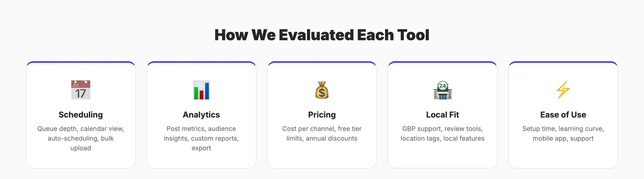Click the How We Evaluated Each Tool heading
Screen dimensions: 644x179
point(322,35)
